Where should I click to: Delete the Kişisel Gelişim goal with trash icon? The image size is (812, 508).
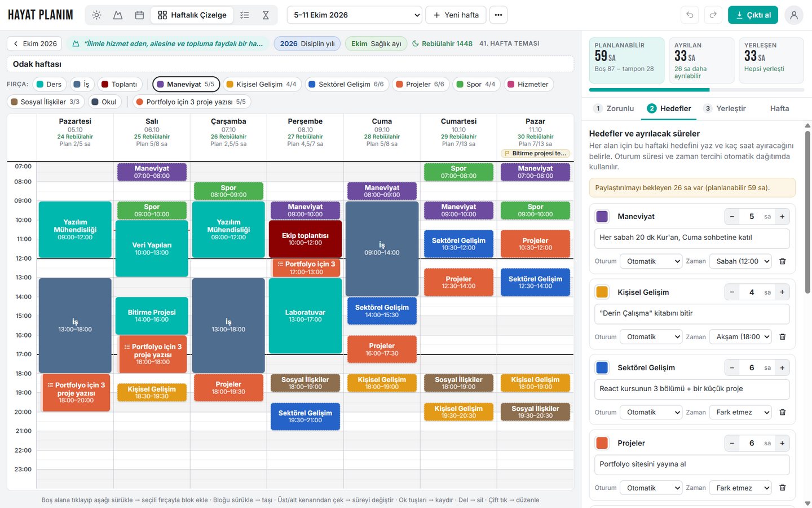click(x=783, y=337)
